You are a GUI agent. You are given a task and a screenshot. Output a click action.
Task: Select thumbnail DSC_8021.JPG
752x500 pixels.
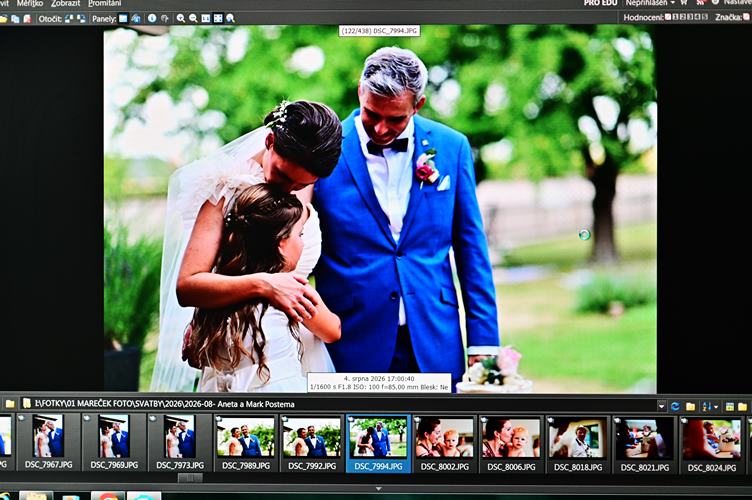(644, 443)
